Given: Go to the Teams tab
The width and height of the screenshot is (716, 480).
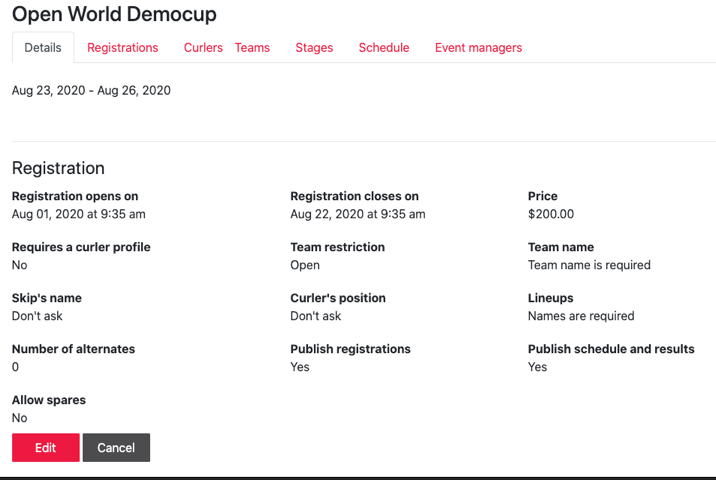Looking at the screenshot, I should (252, 47).
